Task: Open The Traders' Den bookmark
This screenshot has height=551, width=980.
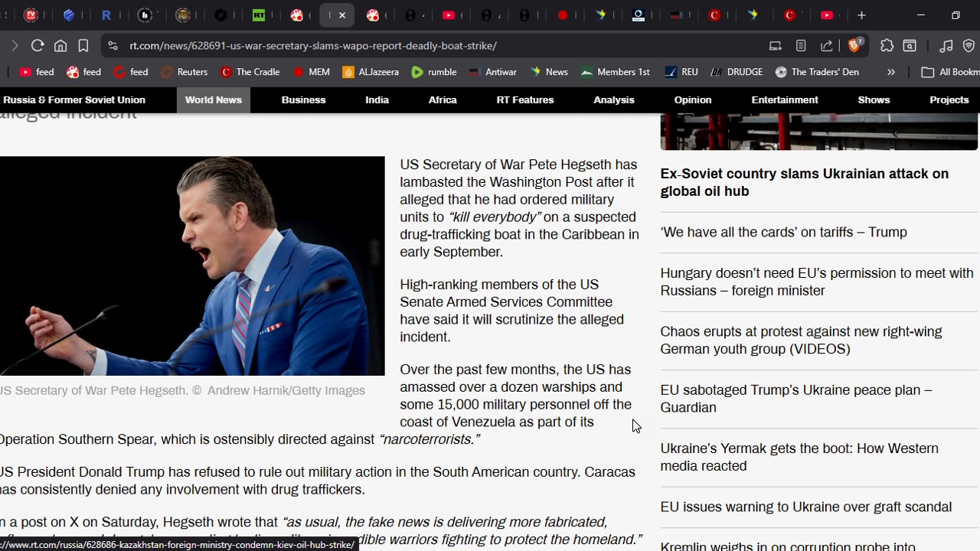Action: pyautogui.click(x=817, y=72)
